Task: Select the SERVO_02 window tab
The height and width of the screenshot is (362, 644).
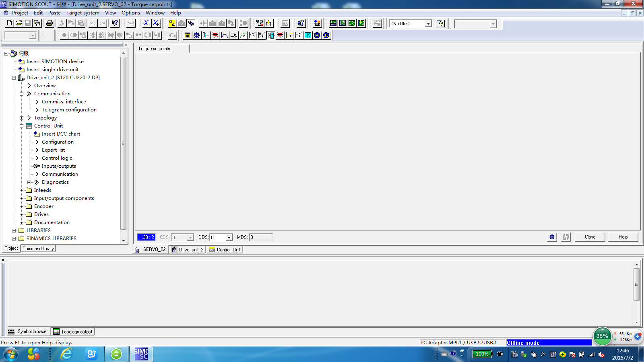Action: click(151, 249)
